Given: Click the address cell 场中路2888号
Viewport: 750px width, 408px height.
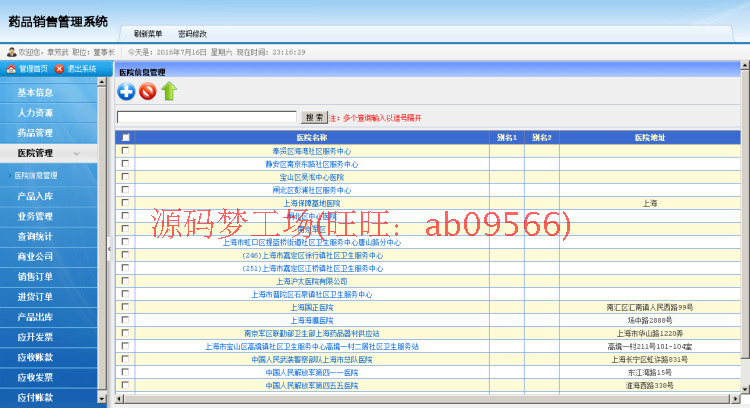Looking at the screenshot, I should 650,320.
